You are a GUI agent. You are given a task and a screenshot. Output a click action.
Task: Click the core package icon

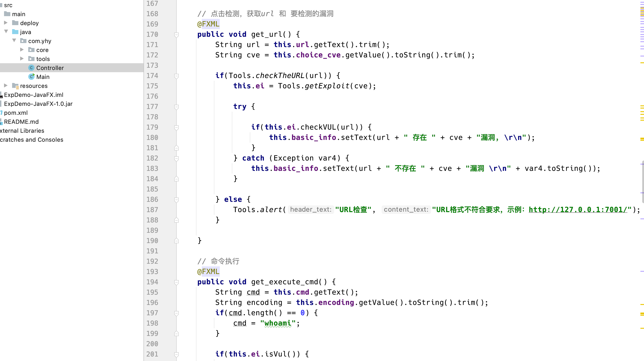tap(31, 50)
